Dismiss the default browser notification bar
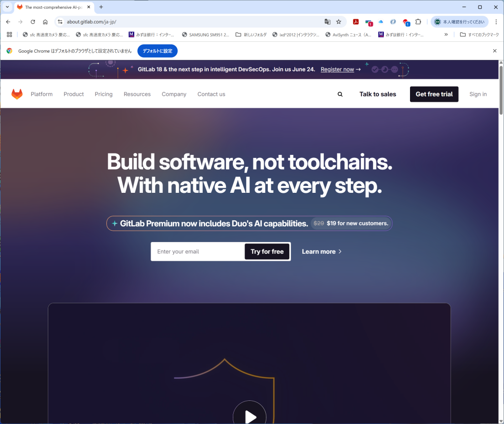 [495, 51]
